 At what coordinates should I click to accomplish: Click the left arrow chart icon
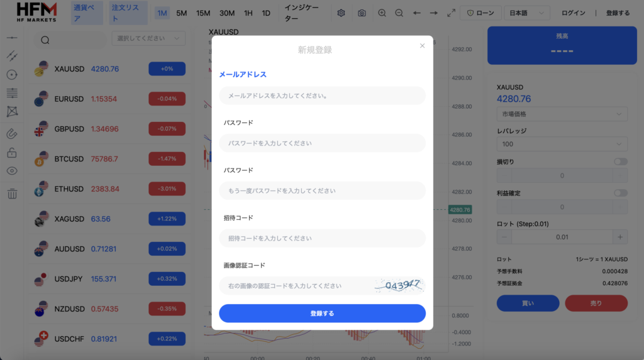tap(417, 13)
